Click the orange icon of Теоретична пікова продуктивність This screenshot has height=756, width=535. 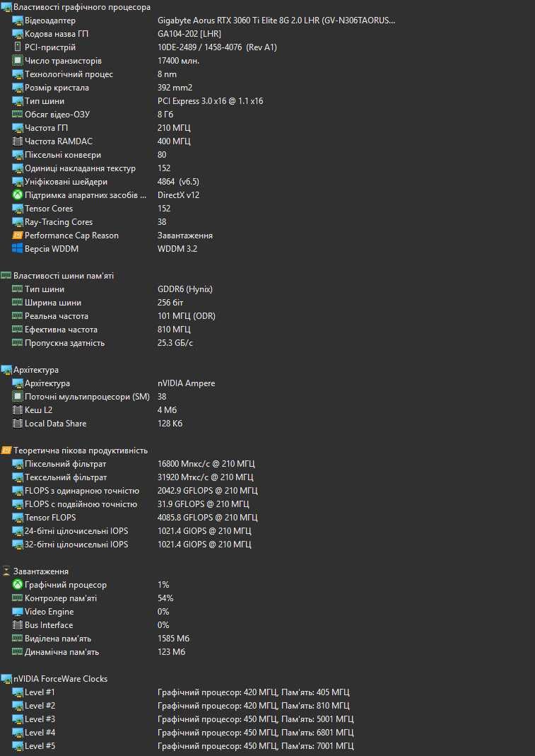point(6,450)
